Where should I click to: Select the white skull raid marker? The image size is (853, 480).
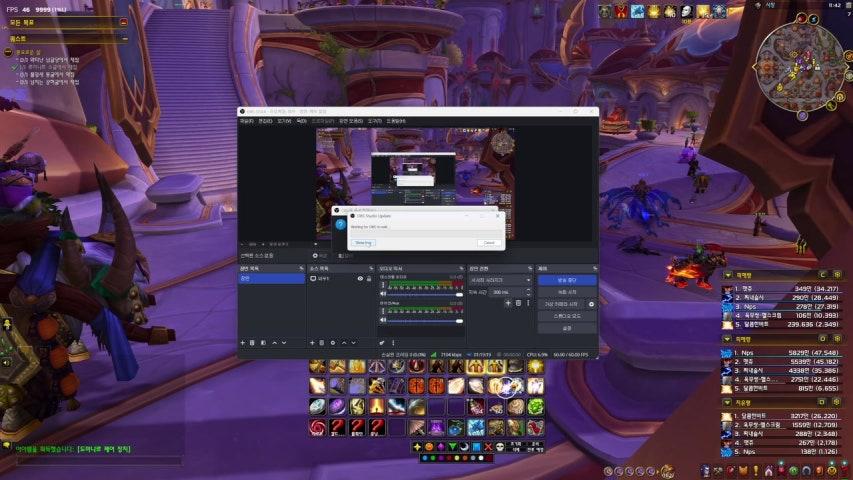500,447
